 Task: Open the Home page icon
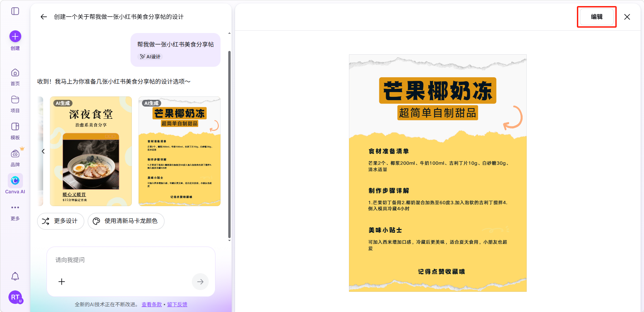tap(15, 73)
